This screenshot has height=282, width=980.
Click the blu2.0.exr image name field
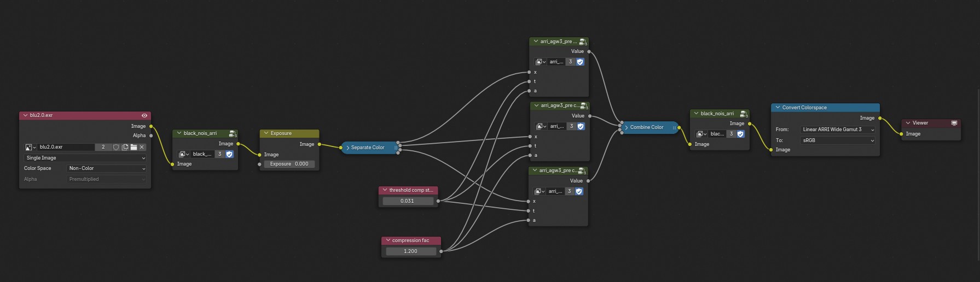66,147
